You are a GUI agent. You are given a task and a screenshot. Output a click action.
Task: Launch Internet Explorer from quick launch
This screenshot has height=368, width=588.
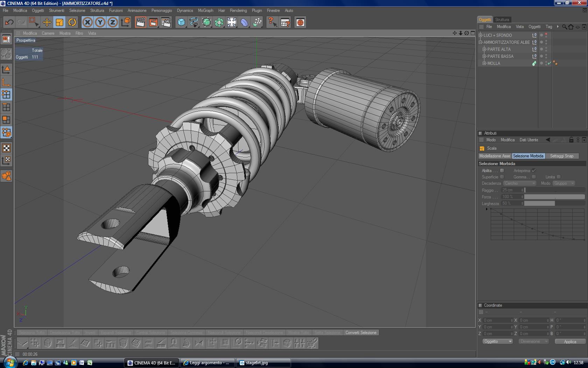[x=26, y=363]
